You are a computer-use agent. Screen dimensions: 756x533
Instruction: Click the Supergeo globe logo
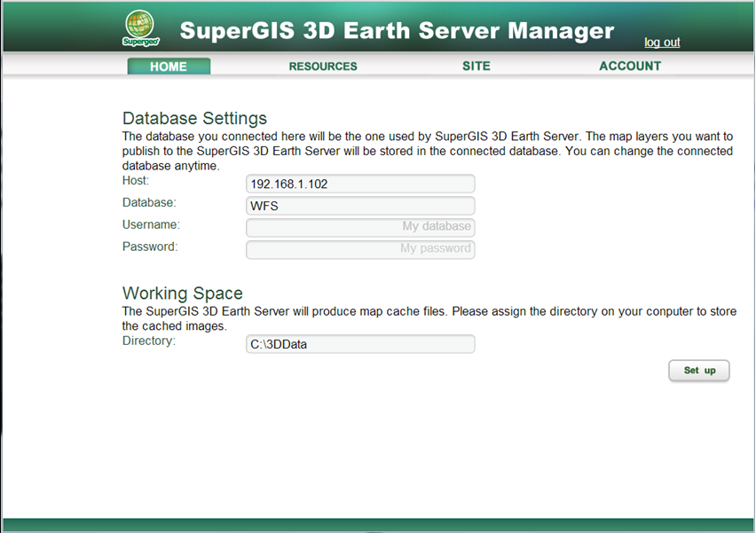(140, 27)
